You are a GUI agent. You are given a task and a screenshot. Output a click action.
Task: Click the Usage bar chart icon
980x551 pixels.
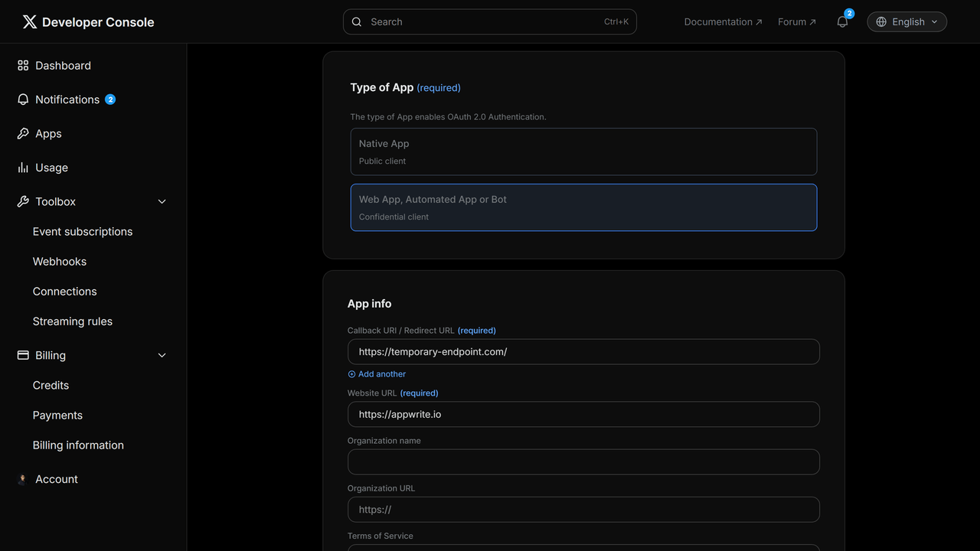(23, 168)
